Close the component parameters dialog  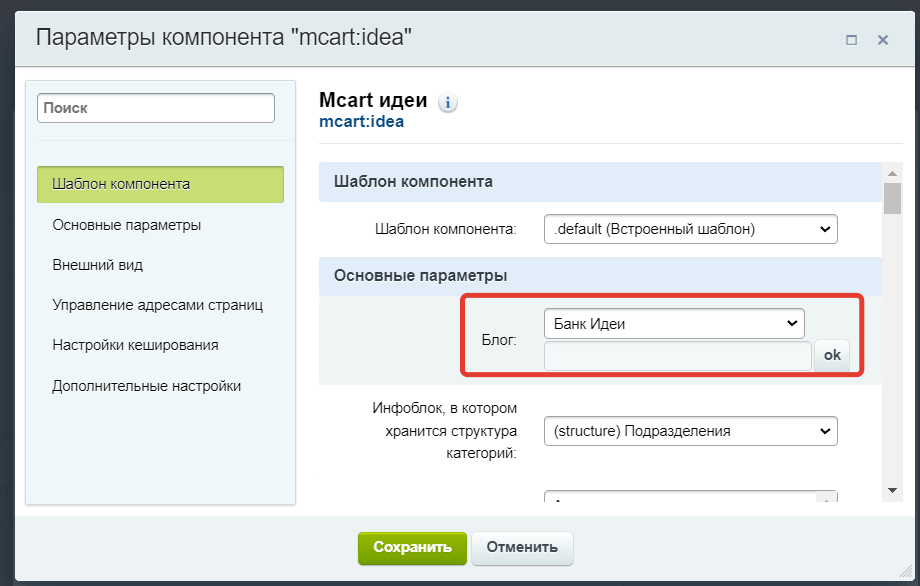click(883, 40)
